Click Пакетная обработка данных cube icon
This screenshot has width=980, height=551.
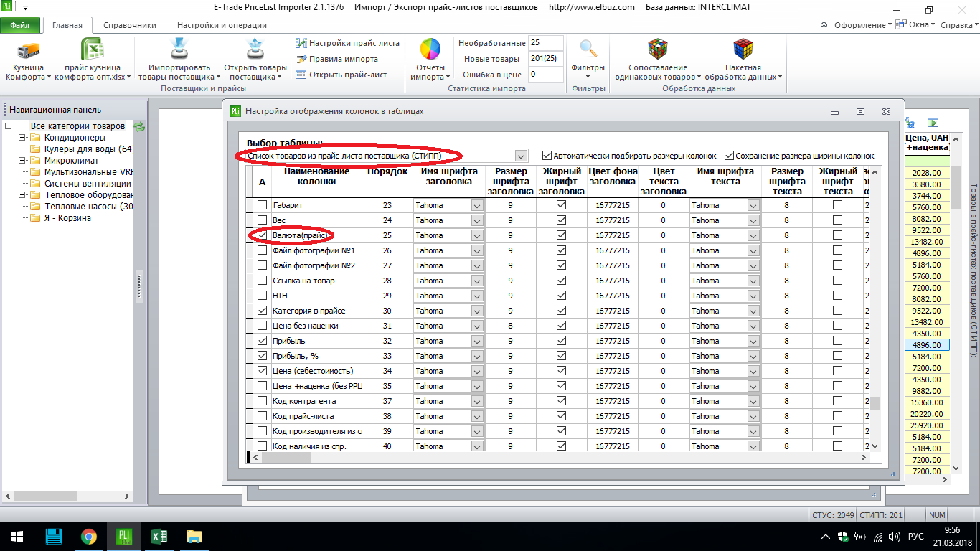743,49
